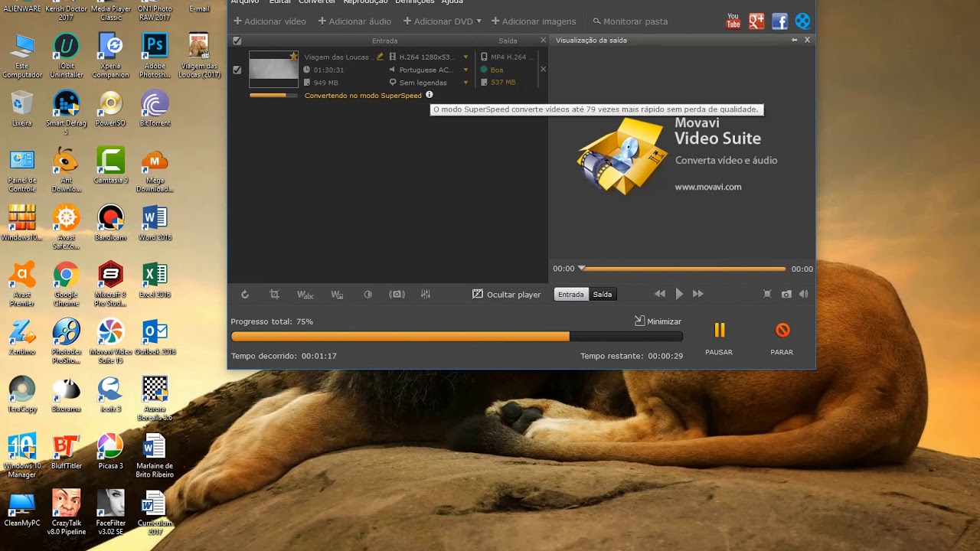The height and width of the screenshot is (551, 980).
Task: Close the Visualização da saída panel
Action: click(x=807, y=40)
